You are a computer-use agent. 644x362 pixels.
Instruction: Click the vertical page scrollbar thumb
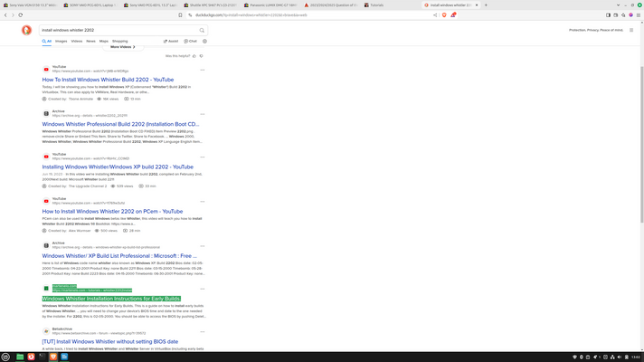642,145
